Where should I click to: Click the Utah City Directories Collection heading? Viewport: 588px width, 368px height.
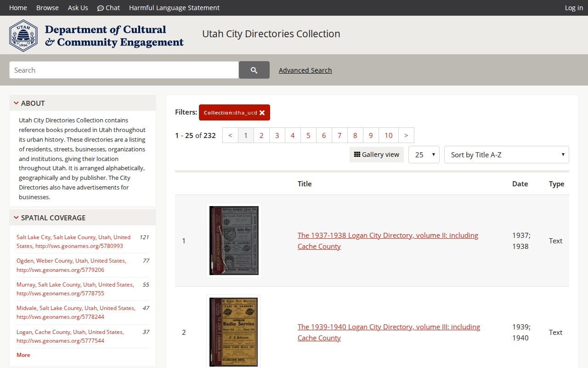click(x=271, y=34)
